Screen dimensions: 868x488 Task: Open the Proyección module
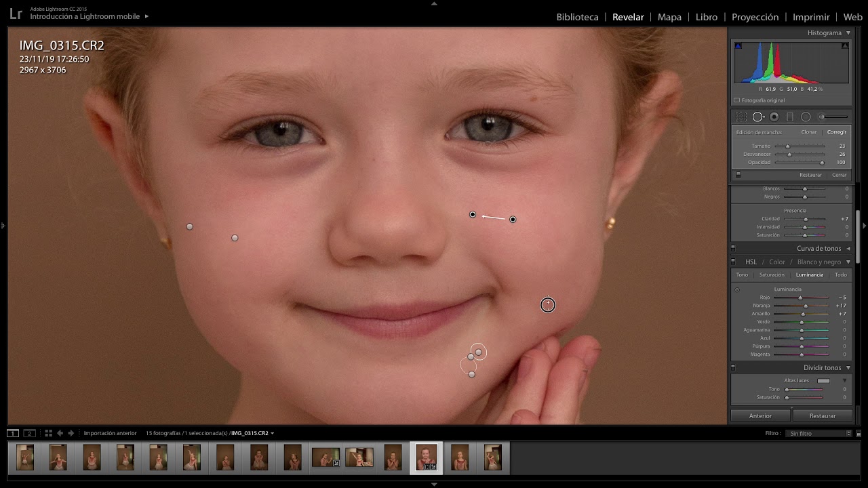(755, 17)
